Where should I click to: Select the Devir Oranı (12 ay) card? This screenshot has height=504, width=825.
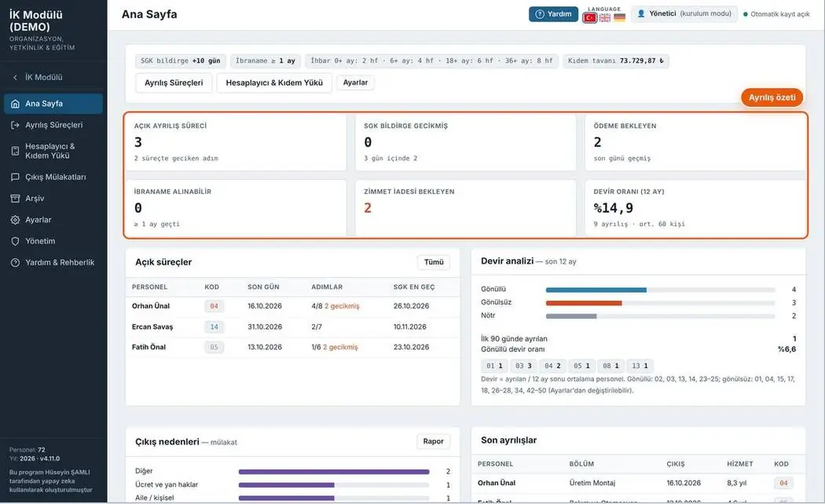point(695,208)
